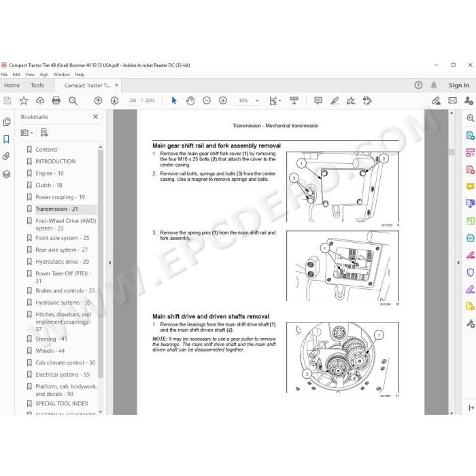Click the upload to cloud icon
This screenshot has width=476, height=476.
(40, 101)
